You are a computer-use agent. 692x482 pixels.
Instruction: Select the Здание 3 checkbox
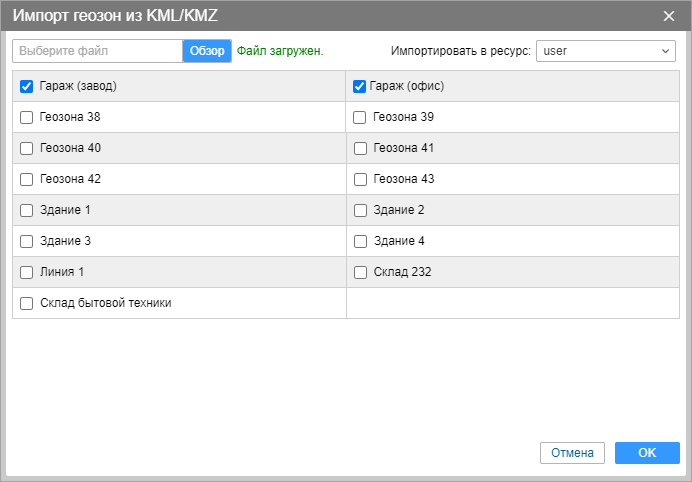click(27, 241)
